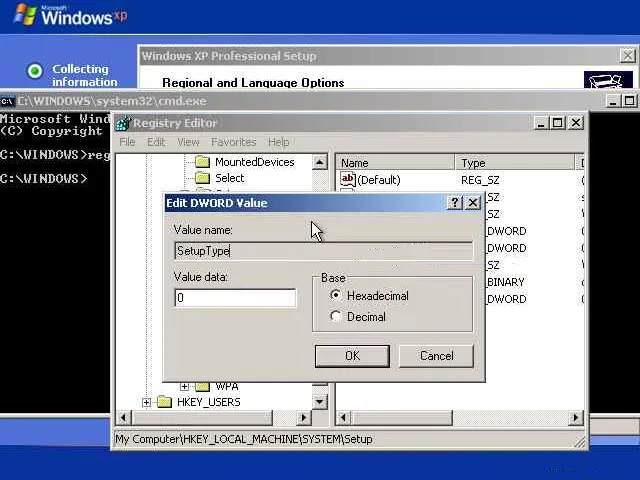
Task: Expand the WPA key node
Action: [184, 386]
